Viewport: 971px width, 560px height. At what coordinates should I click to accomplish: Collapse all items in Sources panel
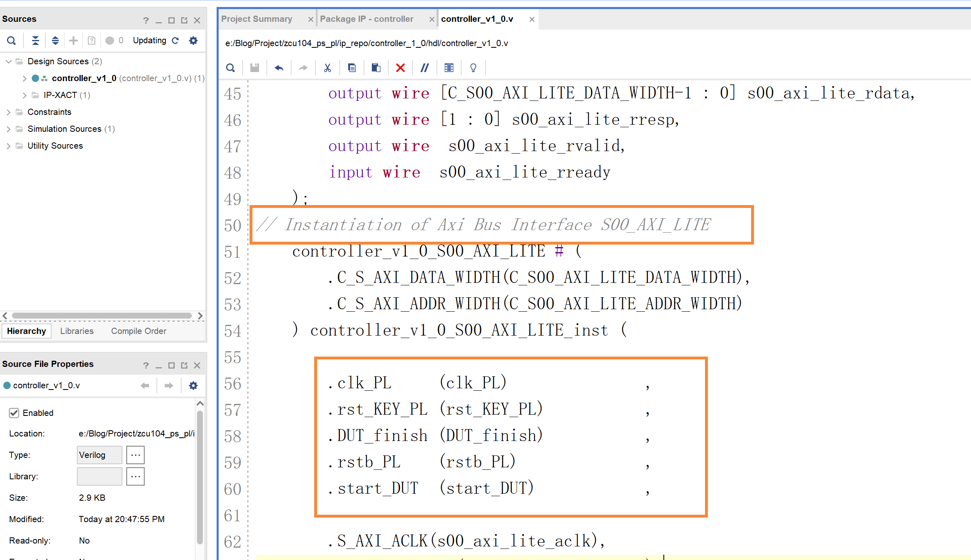coord(35,40)
